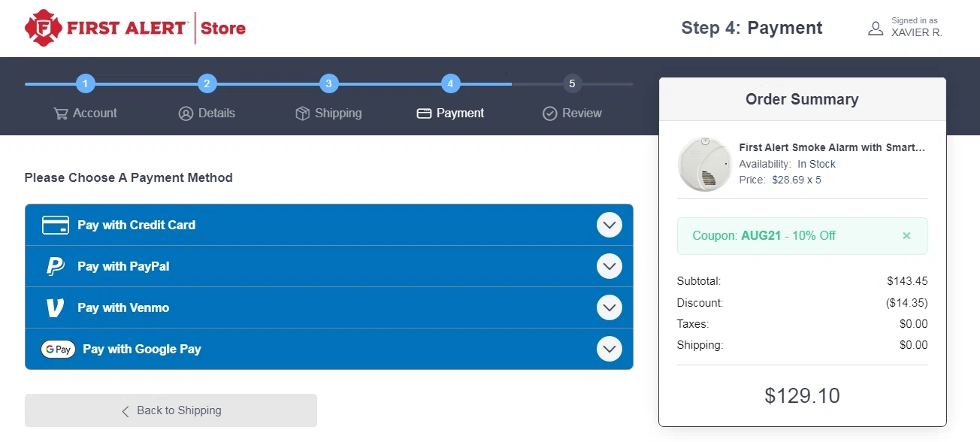Screen dimensions: 980x442
Task: Expand the Pay with PayPal chevron
Action: point(609,266)
